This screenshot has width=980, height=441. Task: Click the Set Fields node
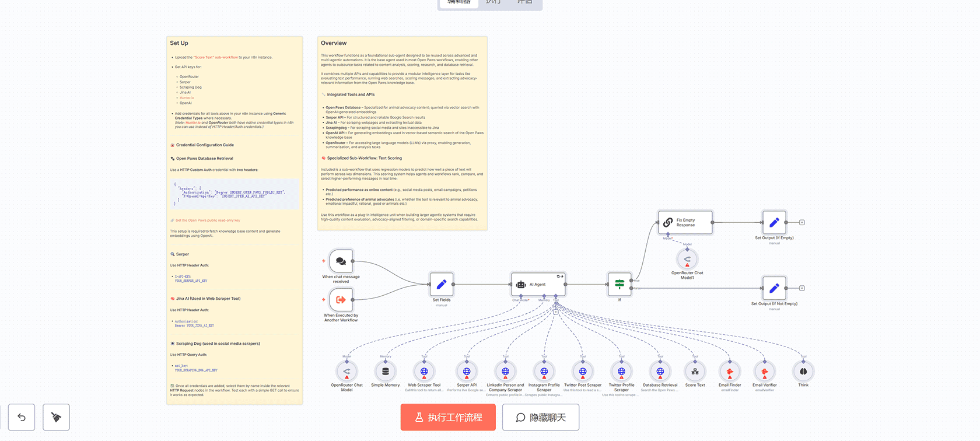442,285
